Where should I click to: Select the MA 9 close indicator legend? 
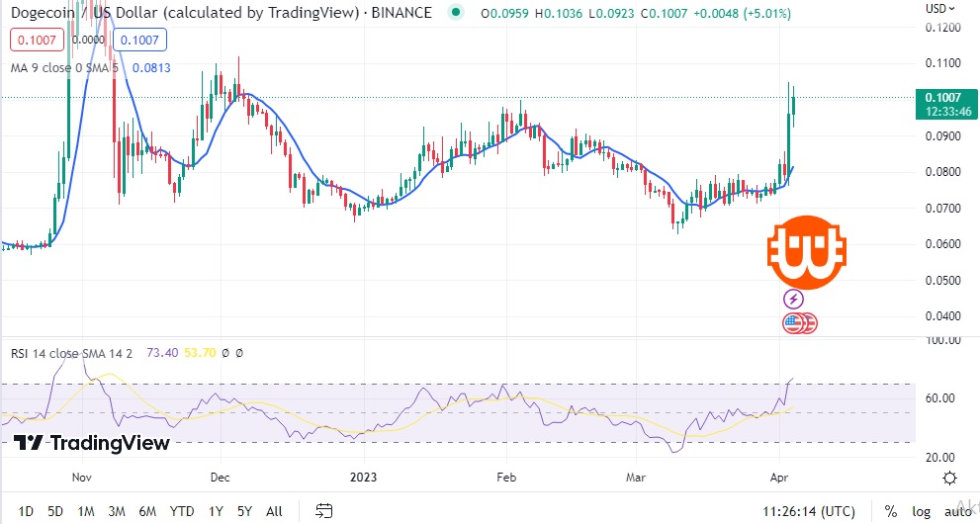click(x=63, y=67)
